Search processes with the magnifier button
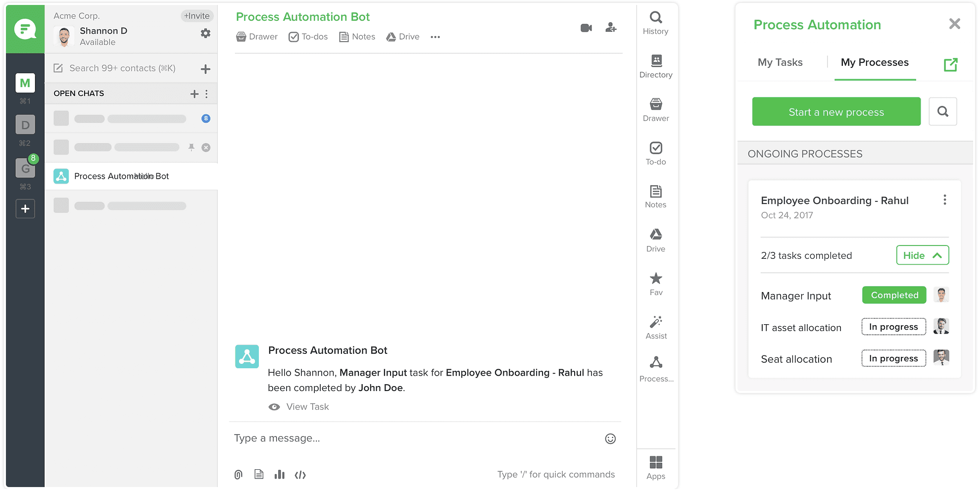Screen dimensions: 980x492 point(943,111)
